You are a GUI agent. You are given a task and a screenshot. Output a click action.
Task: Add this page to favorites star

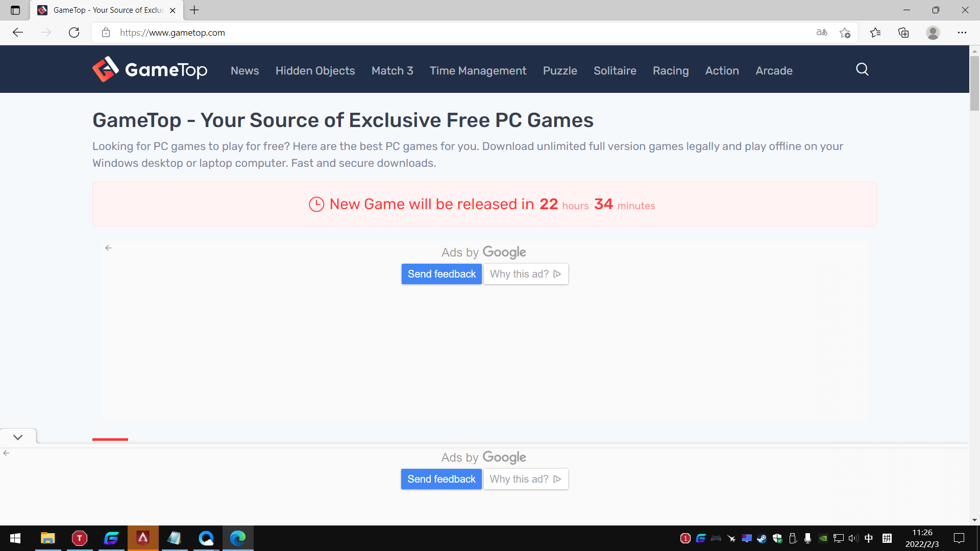pos(845,33)
